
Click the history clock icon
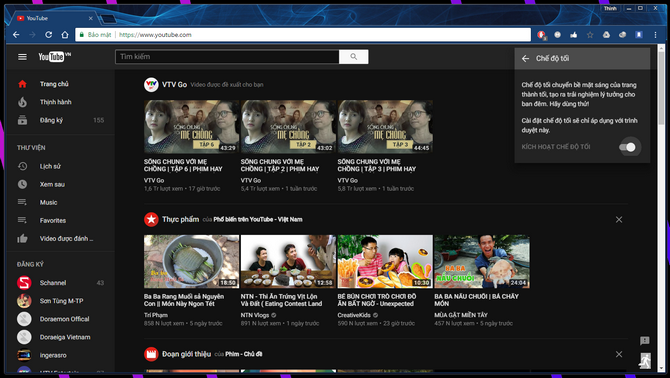[22, 166]
